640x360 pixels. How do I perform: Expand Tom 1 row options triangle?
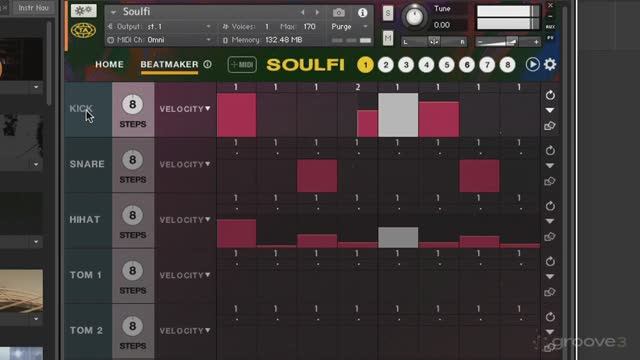tap(550, 277)
